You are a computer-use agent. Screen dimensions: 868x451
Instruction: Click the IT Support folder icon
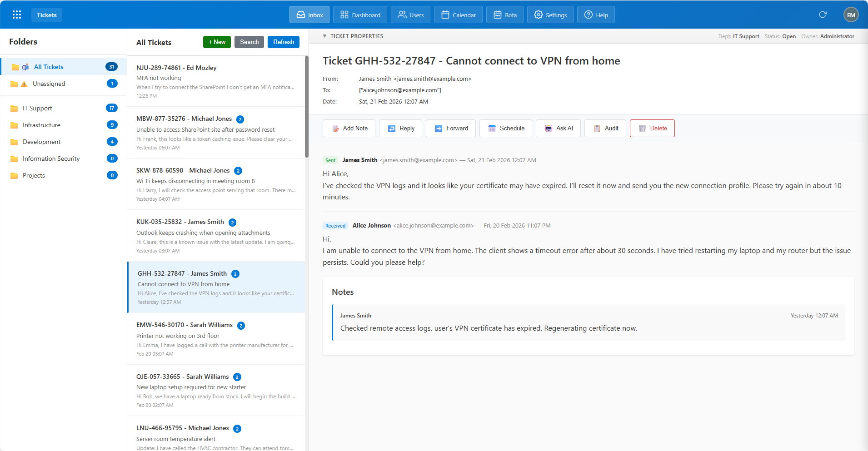click(14, 108)
